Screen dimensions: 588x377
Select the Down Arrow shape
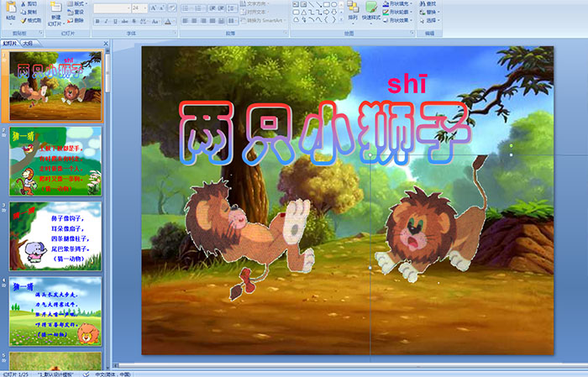(333, 13)
